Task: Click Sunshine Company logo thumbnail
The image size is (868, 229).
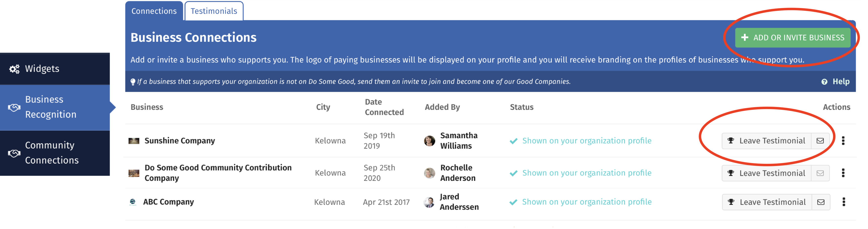Action: click(x=134, y=141)
